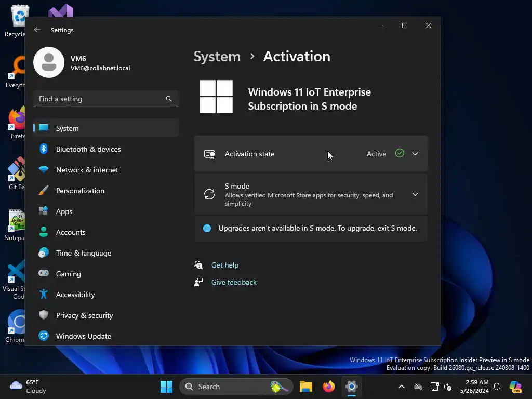Image resolution: width=532 pixels, height=399 pixels.
Task: Click the S mode refresh arrows icon
Action: point(209,194)
